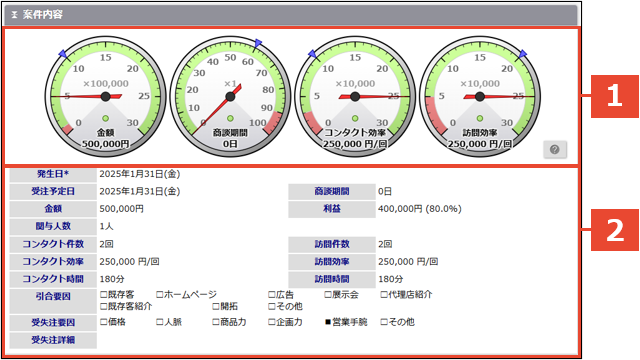Click the blue marker on 訪問効率 gauge
The width and height of the screenshot is (640, 360).
pyautogui.click(x=523, y=53)
